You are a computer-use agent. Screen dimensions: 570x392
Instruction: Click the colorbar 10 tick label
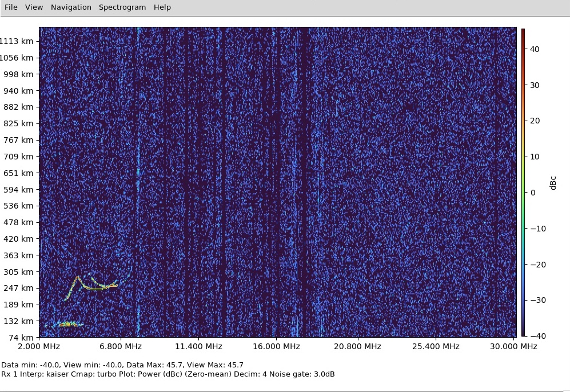535,157
